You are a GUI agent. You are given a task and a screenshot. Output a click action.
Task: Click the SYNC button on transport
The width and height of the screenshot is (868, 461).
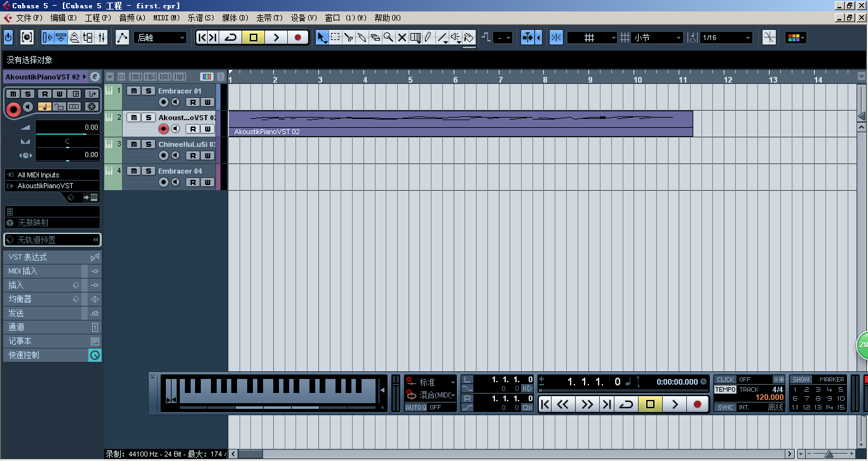pyautogui.click(x=725, y=408)
